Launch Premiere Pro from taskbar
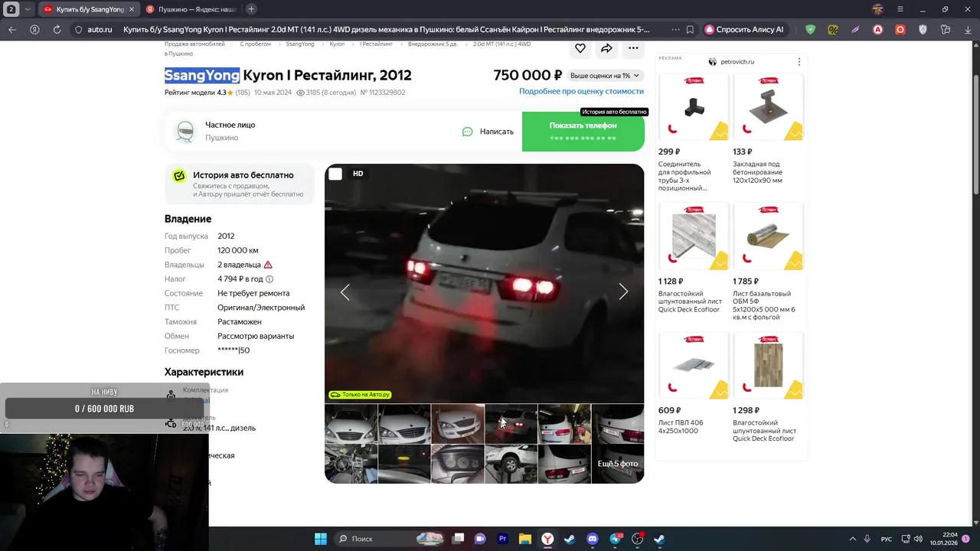The width and height of the screenshot is (980, 551). pos(503,539)
